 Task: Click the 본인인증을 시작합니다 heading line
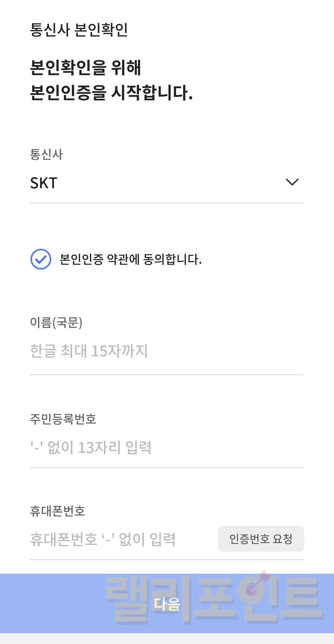coord(111,93)
